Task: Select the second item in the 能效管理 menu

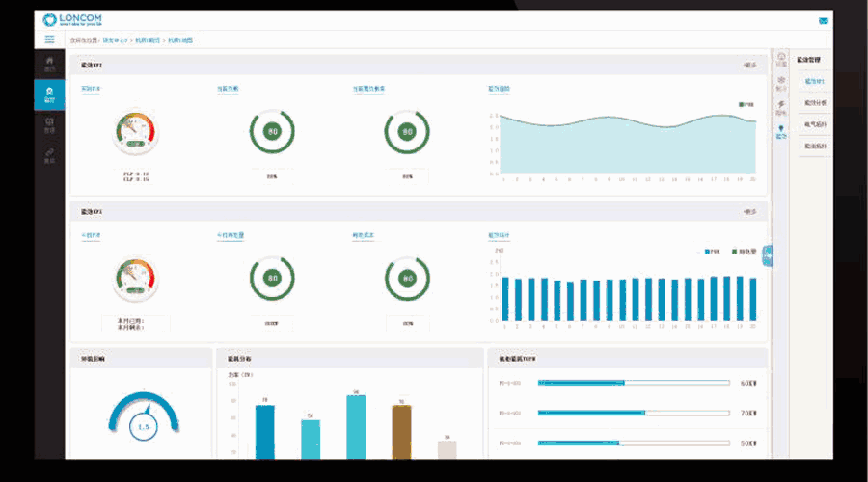Action: click(815, 103)
